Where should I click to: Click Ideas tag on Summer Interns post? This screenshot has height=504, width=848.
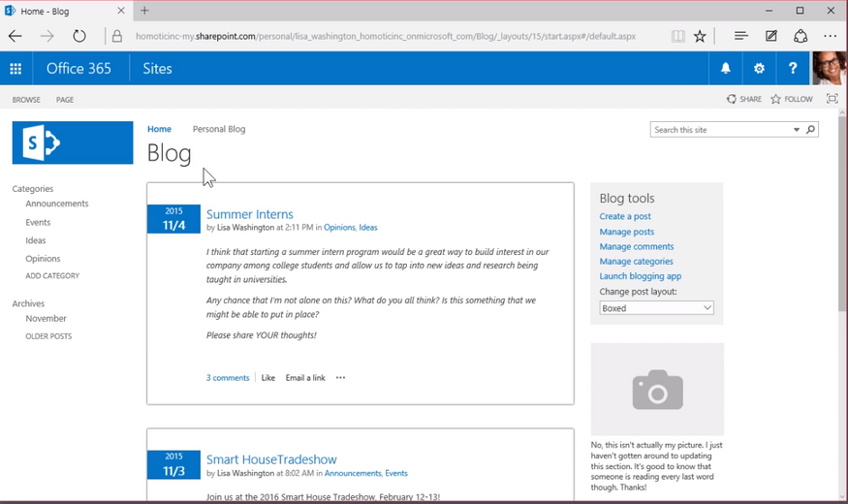(x=368, y=228)
